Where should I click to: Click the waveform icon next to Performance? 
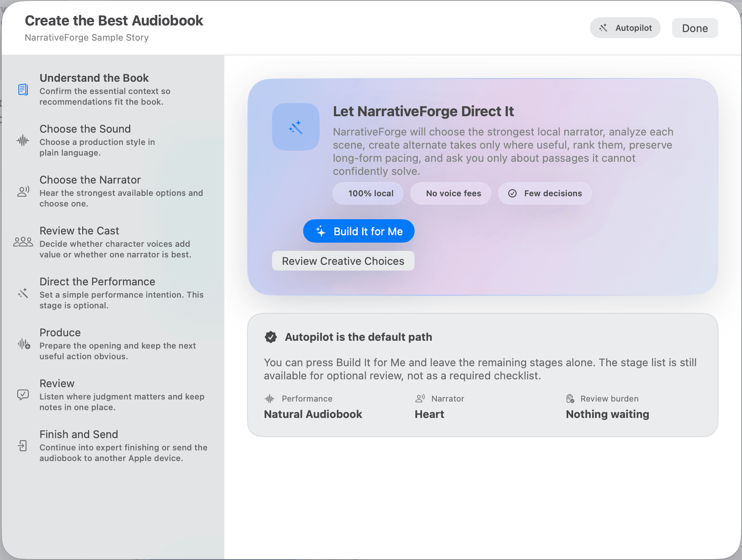(x=270, y=399)
